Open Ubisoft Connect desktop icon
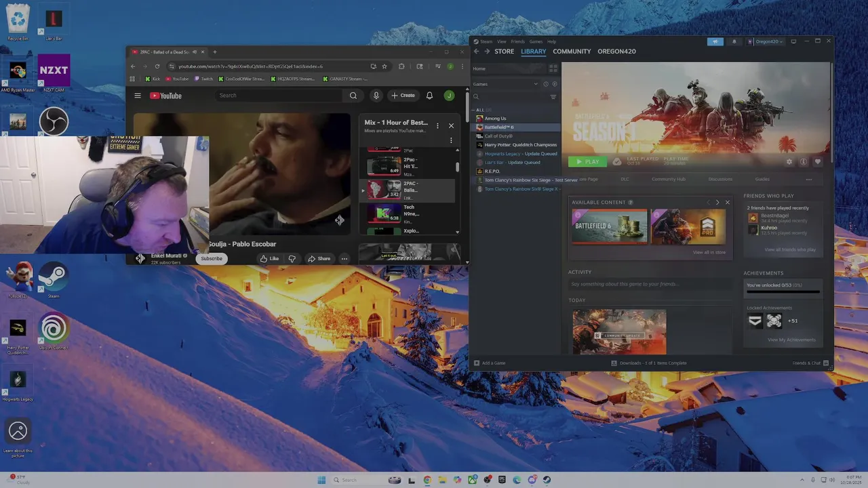Screen dimensions: 868x488 [x=54, y=331]
